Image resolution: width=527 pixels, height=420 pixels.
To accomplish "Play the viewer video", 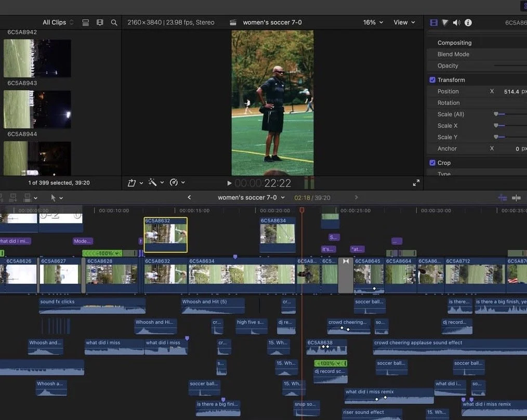I will tap(229, 183).
